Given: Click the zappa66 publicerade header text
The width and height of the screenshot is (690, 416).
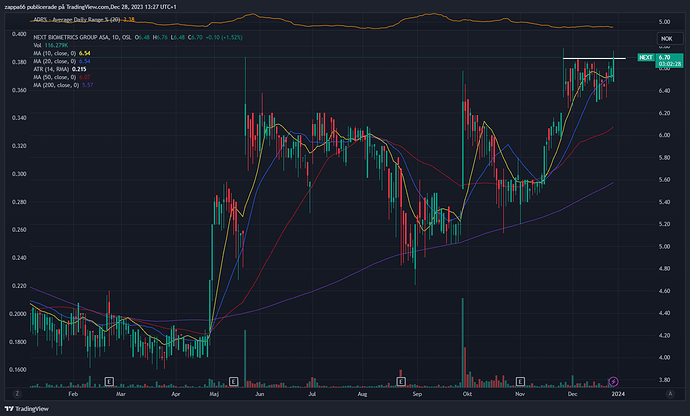Looking at the screenshot, I should [90, 7].
